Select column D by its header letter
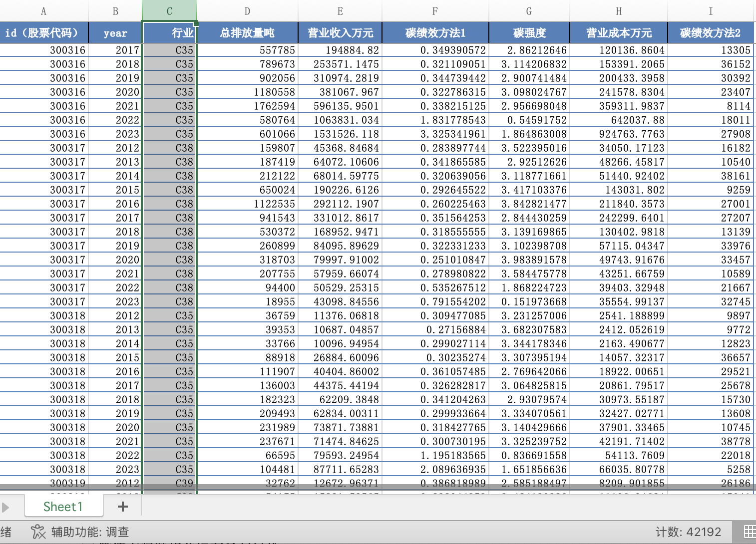This screenshot has height=544, width=756. pos(247,11)
